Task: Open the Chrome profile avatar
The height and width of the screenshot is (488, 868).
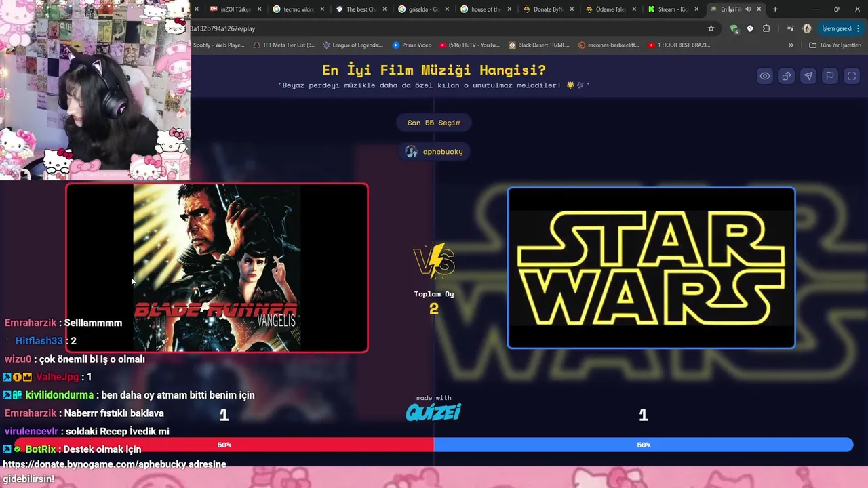Action: point(807,28)
